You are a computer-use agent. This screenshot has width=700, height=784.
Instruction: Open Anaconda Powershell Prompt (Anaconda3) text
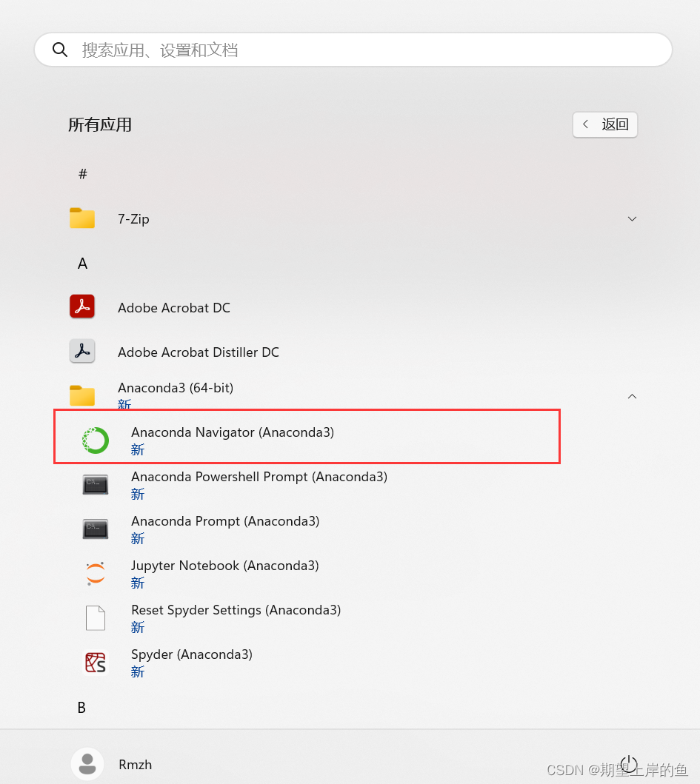pos(259,477)
